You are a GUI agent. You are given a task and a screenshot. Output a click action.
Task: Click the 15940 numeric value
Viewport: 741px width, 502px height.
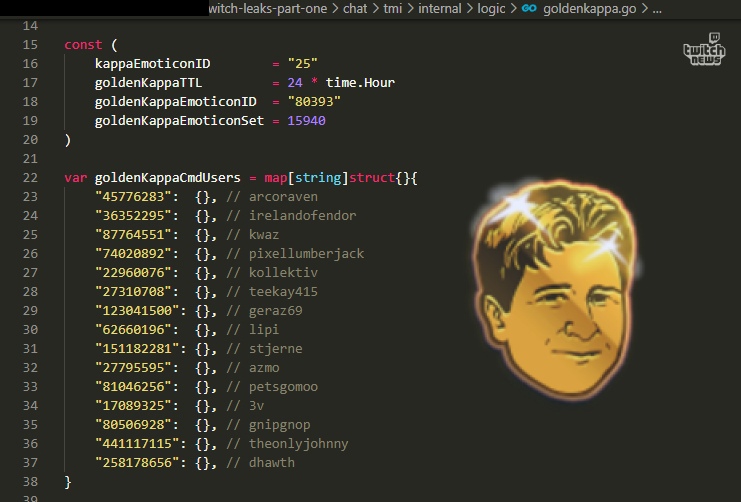pyautogui.click(x=306, y=121)
